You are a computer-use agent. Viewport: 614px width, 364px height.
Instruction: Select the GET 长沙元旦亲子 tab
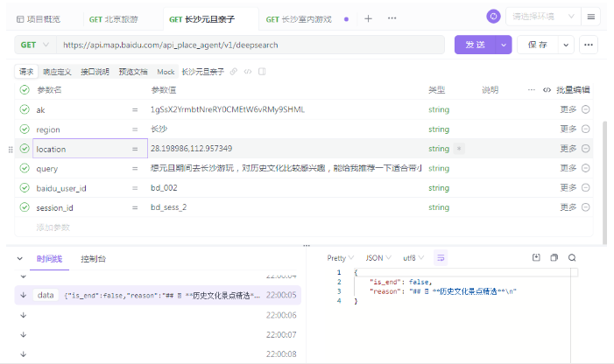click(202, 19)
